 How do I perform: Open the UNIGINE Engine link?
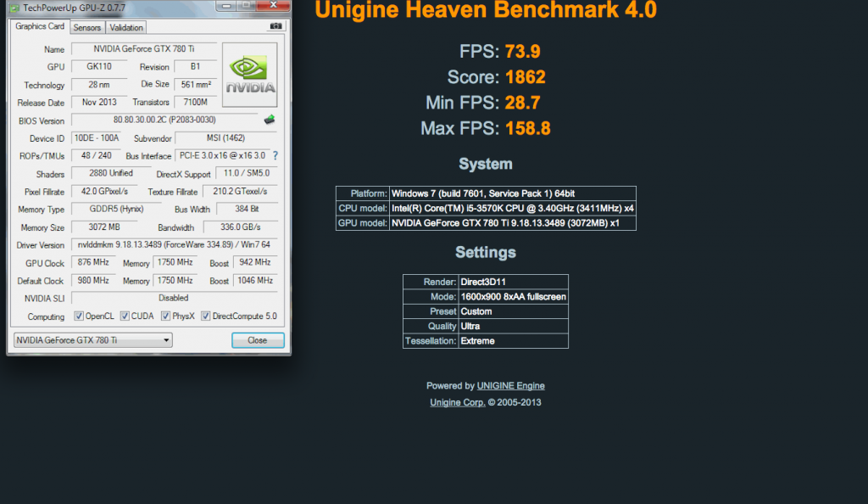pyautogui.click(x=510, y=386)
